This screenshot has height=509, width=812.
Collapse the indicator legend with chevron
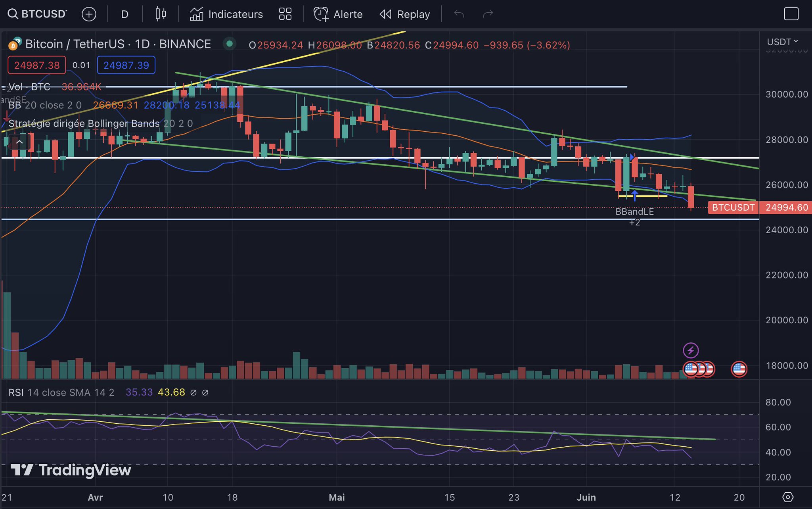click(x=19, y=142)
